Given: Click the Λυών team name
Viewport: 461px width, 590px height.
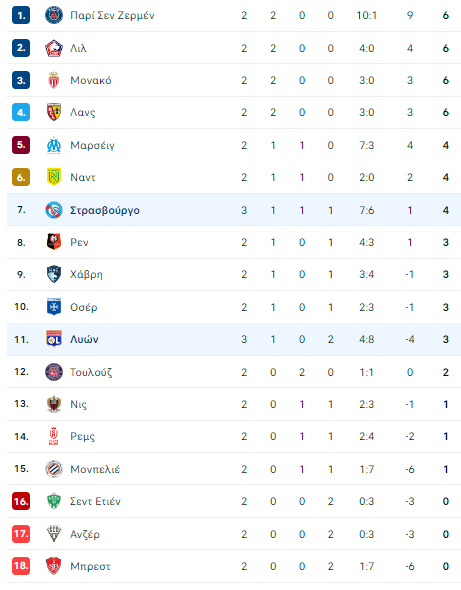Looking at the screenshot, I should click(x=84, y=339).
